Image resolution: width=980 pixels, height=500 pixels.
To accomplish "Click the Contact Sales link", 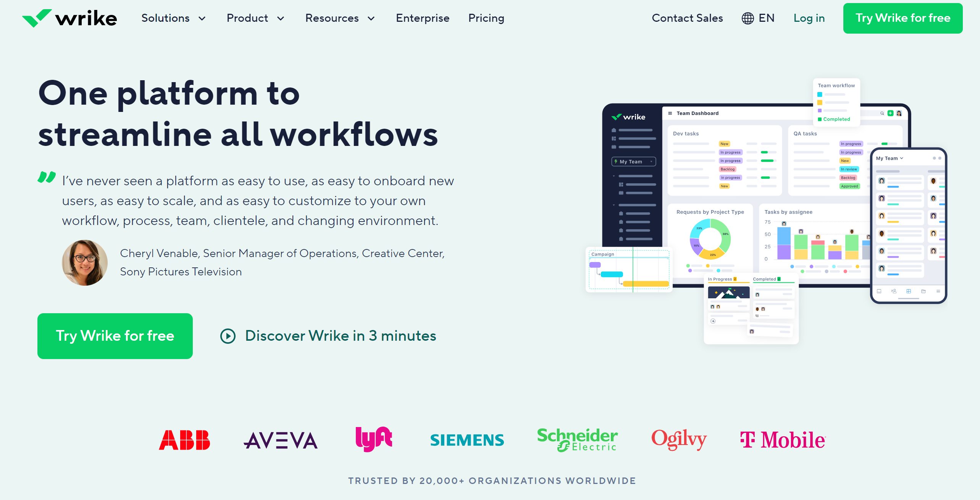I will pyautogui.click(x=688, y=18).
